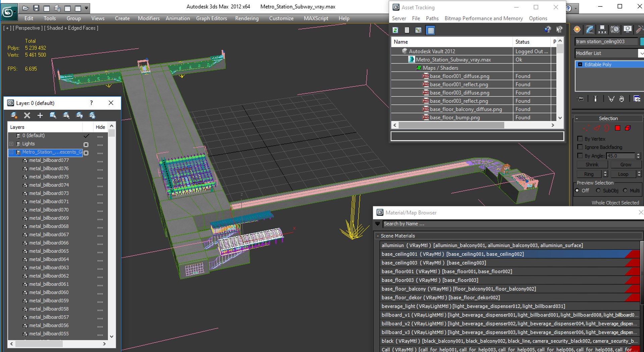644x352 pixels.
Task: Open the Motion command panel tab
Action: click(x=615, y=30)
